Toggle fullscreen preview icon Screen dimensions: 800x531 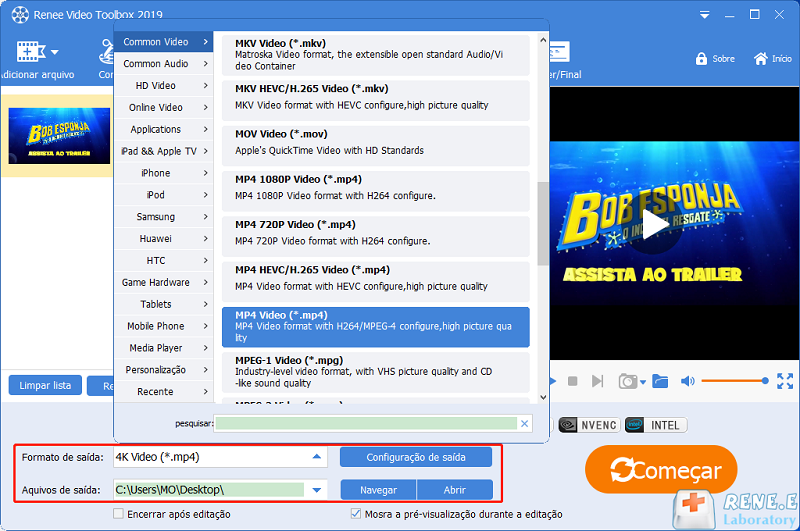click(785, 381)
